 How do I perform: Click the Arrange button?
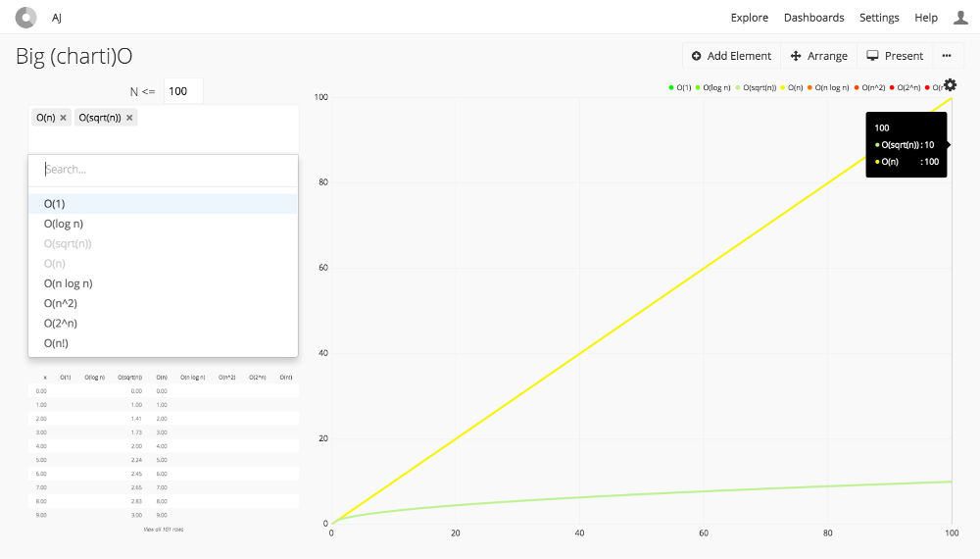[x=818, y=56]
